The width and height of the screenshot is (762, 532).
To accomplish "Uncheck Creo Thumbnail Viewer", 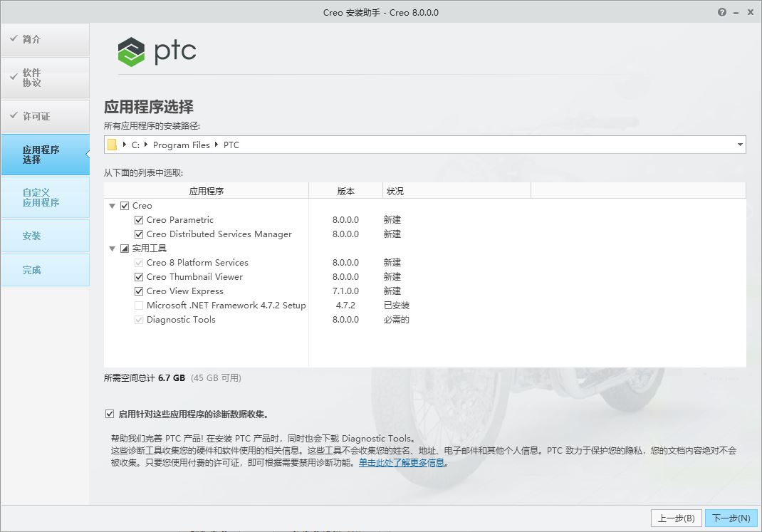I will click(x=138, y=277).
